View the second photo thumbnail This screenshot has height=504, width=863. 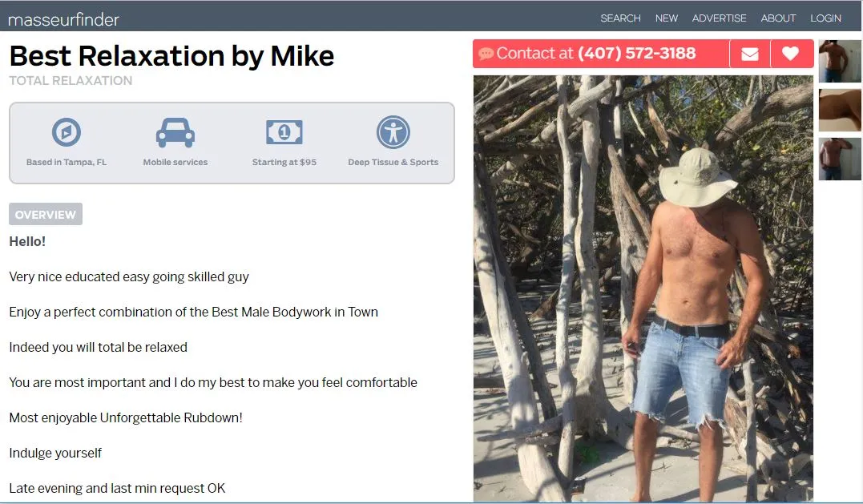coord(839,110)
